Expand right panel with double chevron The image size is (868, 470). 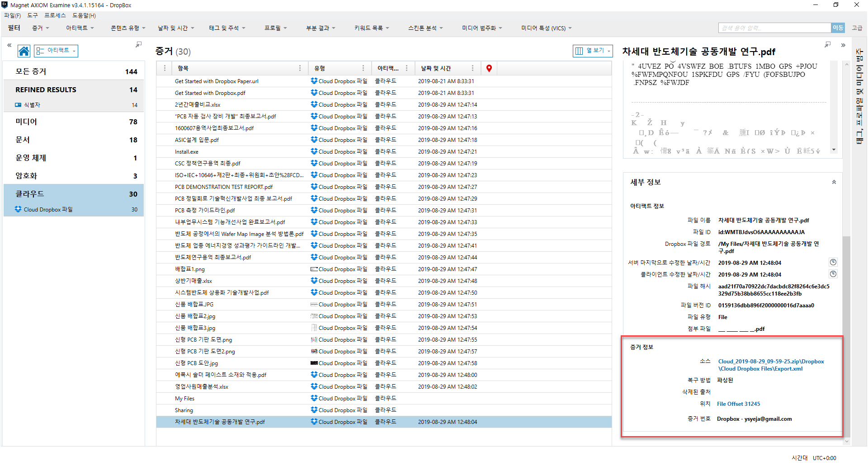pos(843,45)
